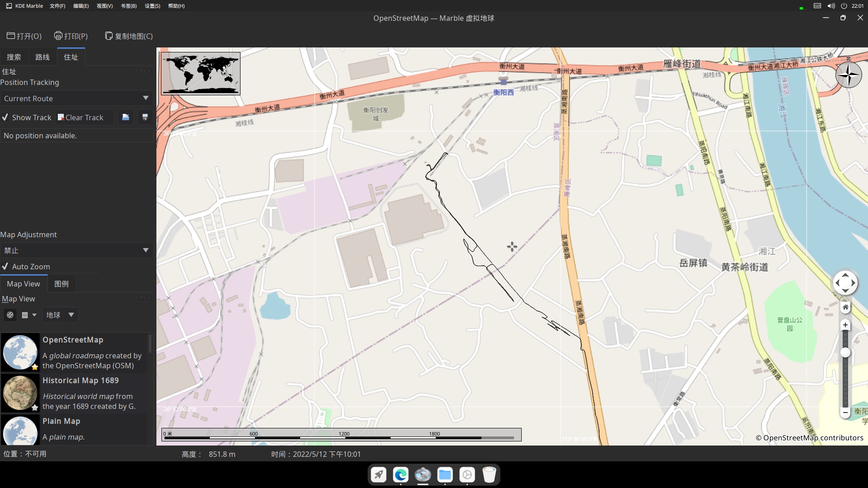Switch to the 路线 tab

point(42,57)
